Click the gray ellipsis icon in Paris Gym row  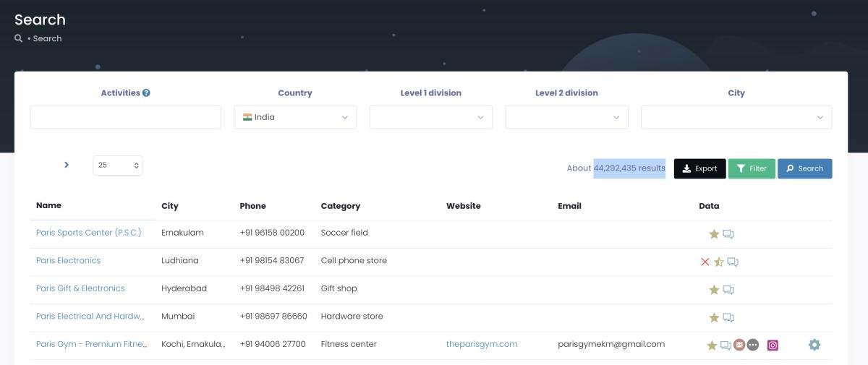click(x=753, y=345)
